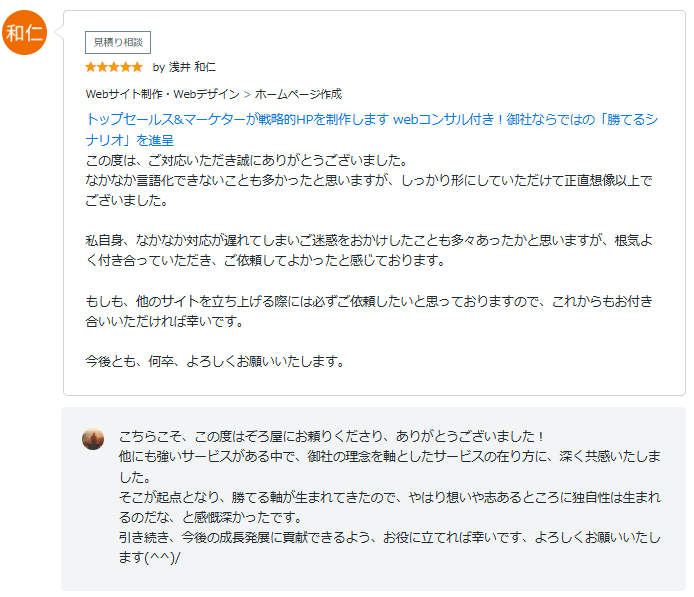Screen dimensions: 694x597
Task: Click the breadcrumb separator arrow
Action: coord(247,94)
